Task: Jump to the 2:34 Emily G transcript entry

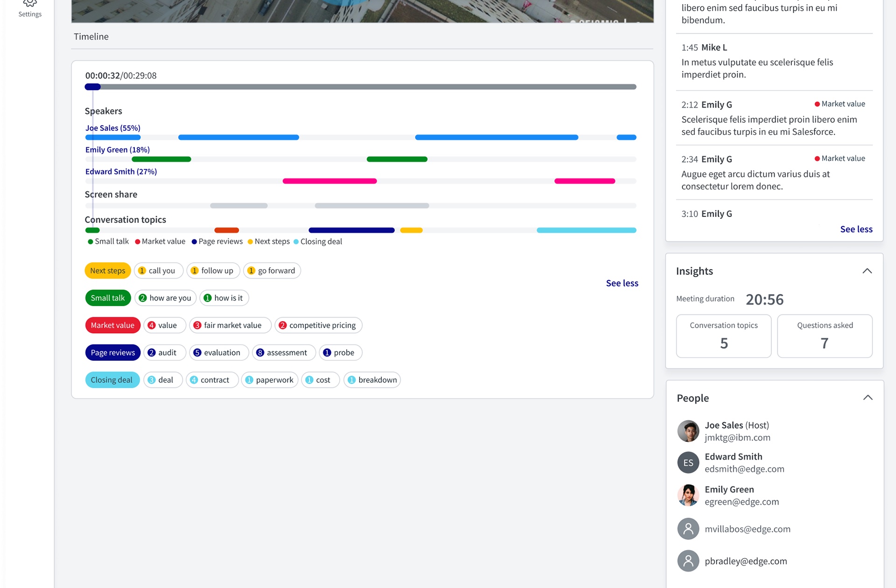Action: point(774,172)
